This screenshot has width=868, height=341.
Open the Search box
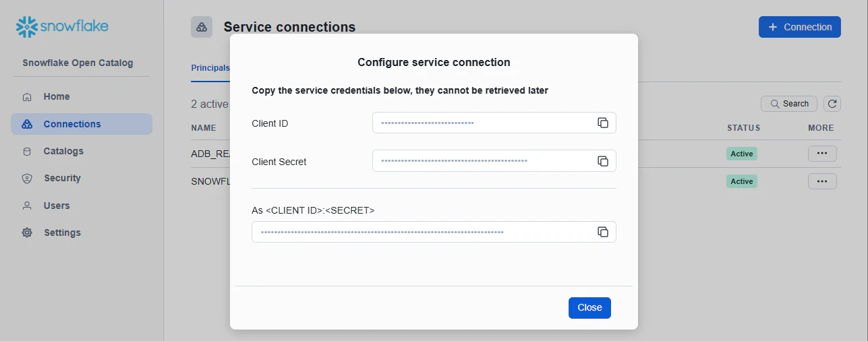(789, 104)
